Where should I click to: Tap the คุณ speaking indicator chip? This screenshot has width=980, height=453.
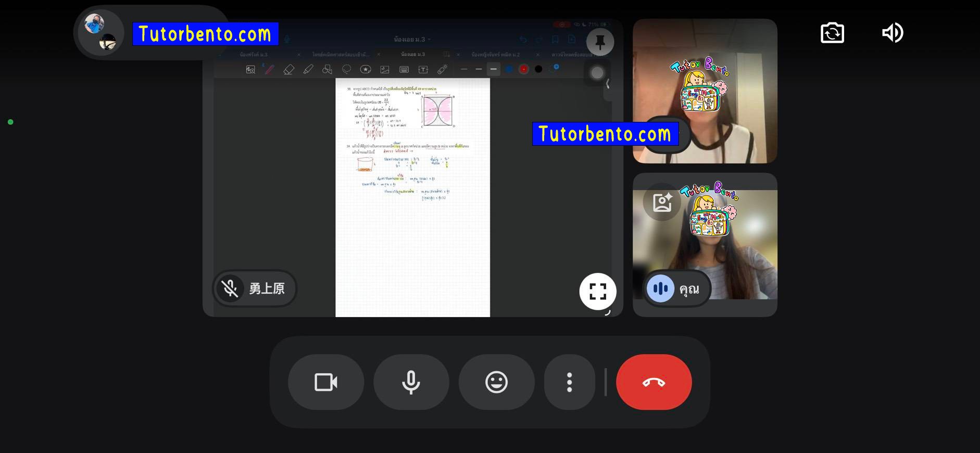pyautogui.click(x=677, y=288)
